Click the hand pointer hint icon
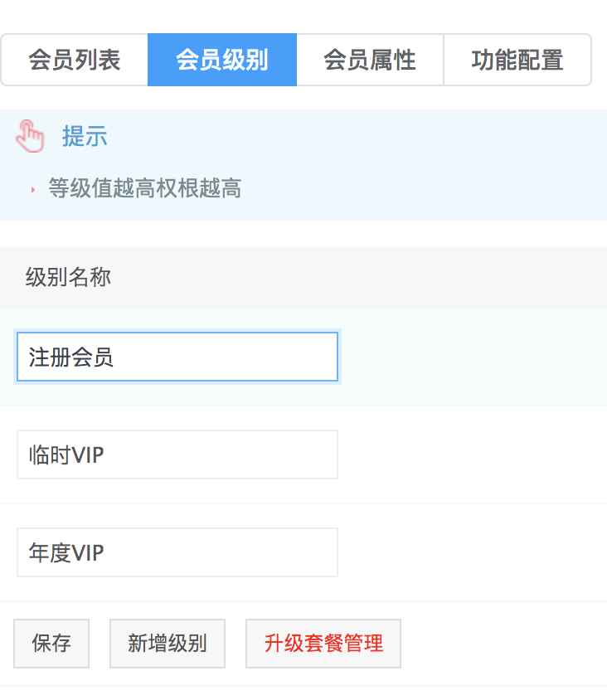 pos(30,136)
